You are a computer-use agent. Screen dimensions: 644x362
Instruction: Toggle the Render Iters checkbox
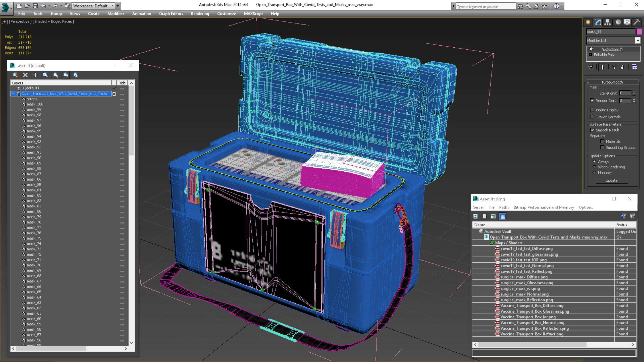pyautogui.click(x=592, y=100)
